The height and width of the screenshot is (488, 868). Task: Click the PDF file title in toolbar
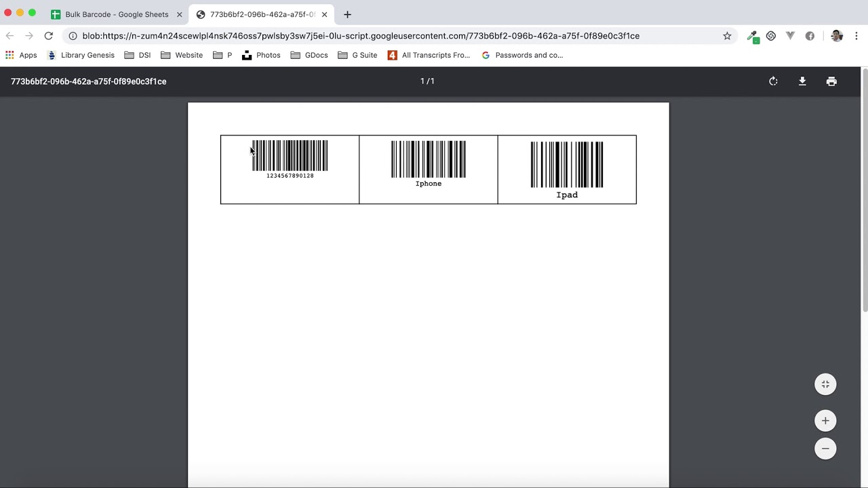click(89, 81)
